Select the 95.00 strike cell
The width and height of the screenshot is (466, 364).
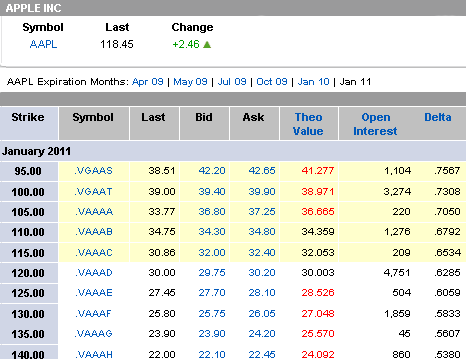pyautogui.click(x=29, y=171)
